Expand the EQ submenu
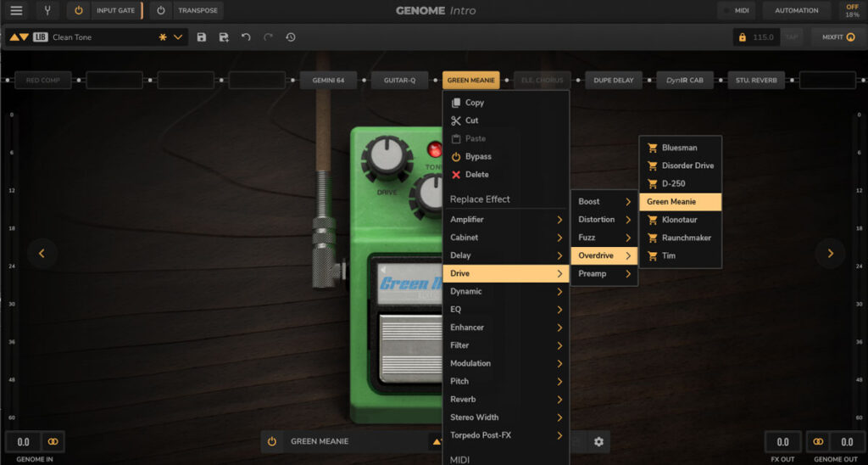The image size is (868, 465). coord(505,309)
